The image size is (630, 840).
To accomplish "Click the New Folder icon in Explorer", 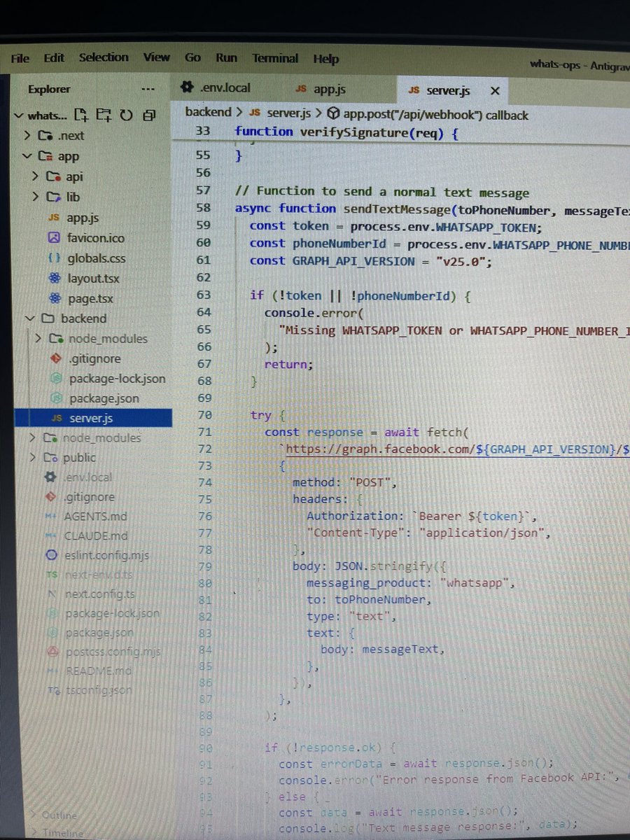I will (104, 115).
